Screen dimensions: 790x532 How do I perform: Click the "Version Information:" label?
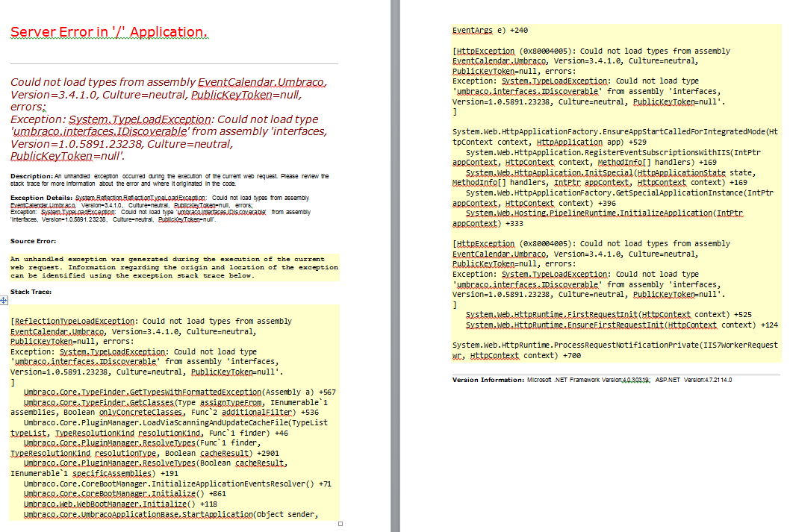(488, 380)
